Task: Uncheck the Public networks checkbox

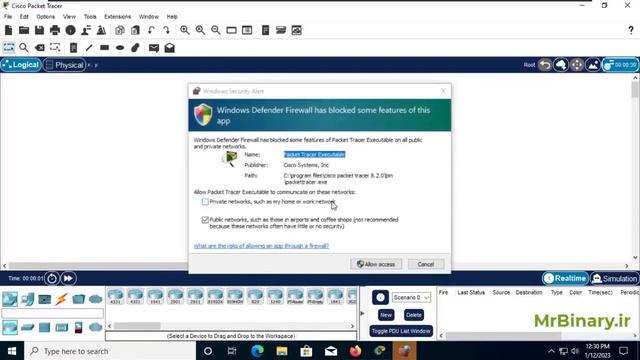Action: (205, 220)
